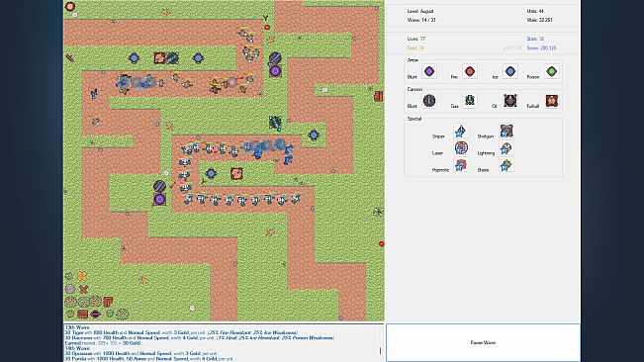Select the striped cannon tower above the left-center purple tower
The width and height of the screenshot is (644, 362).
coord(159,186)
